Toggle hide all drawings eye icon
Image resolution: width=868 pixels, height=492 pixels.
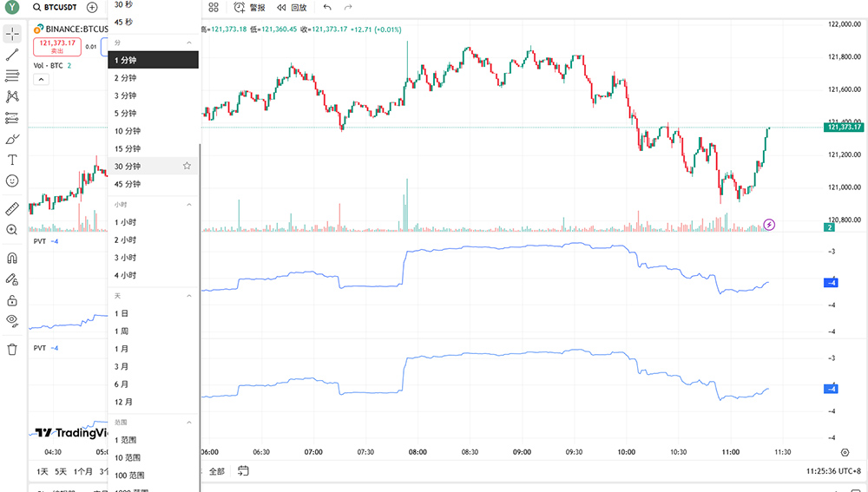coord(12,320)
